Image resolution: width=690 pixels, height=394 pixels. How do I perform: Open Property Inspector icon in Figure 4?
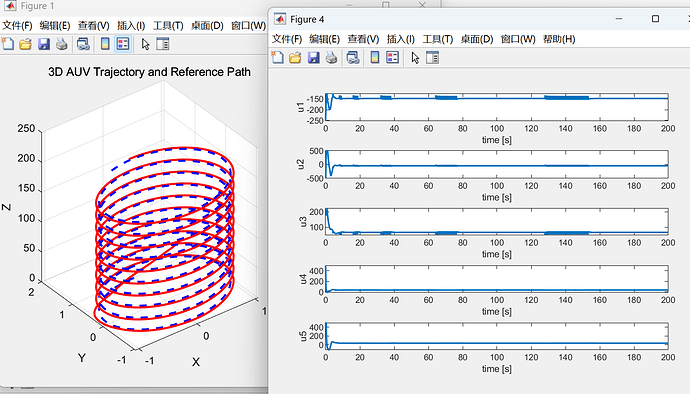coord(433,58)
